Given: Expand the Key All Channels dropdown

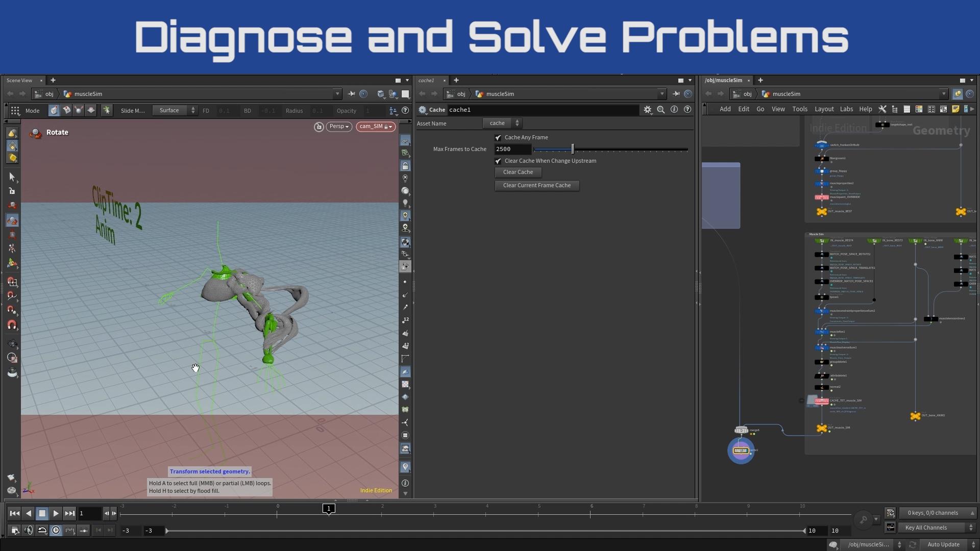Looking at the screenshot, I should click(938, 528).
